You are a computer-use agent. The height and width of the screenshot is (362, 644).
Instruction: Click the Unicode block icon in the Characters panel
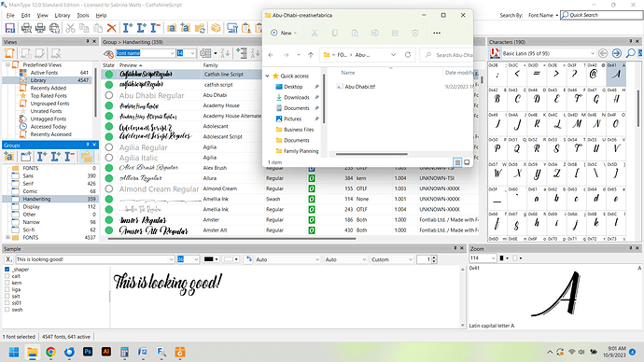coord(495,53)
